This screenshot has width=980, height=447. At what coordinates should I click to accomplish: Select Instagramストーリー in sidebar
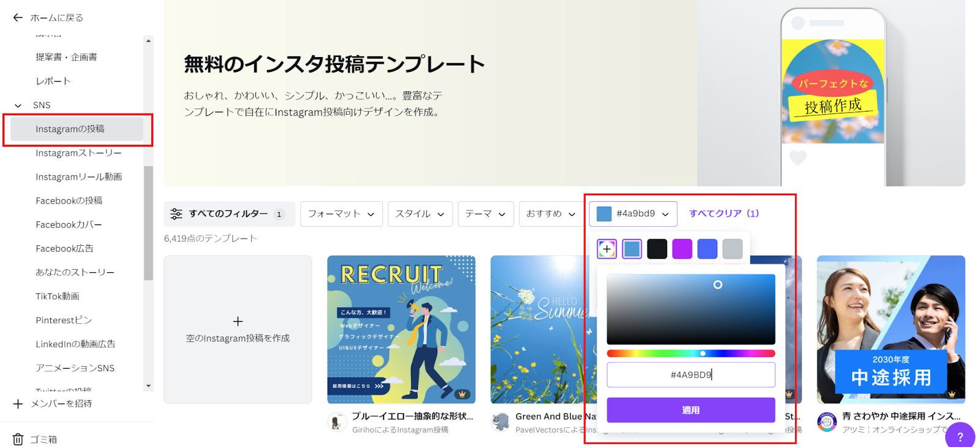(78, 153)
